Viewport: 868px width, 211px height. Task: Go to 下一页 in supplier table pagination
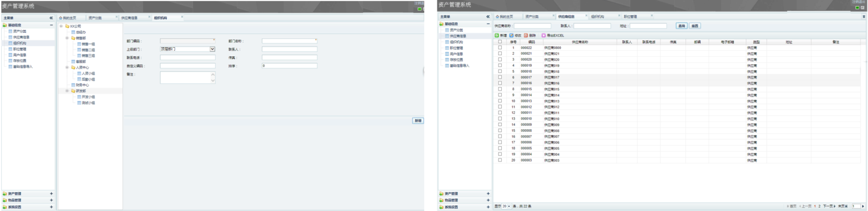pyautogui.click(x=829, y=206)
